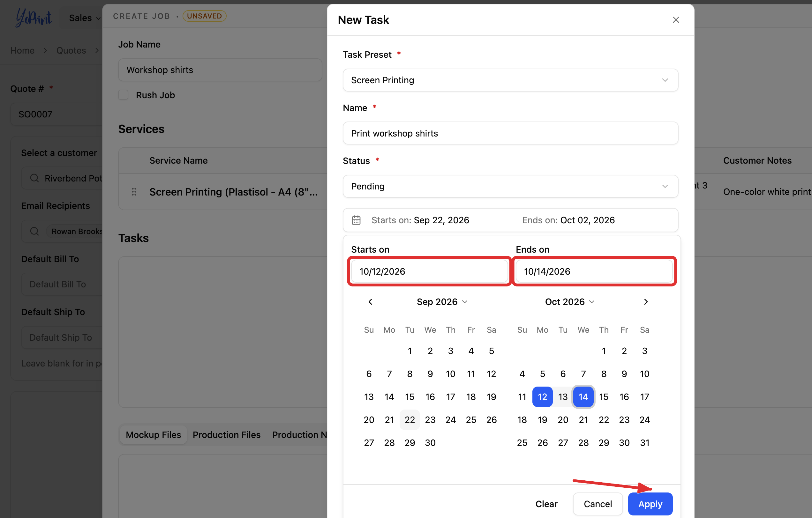
Task: Go to previous month with left arrow
Action: [370, 302]
